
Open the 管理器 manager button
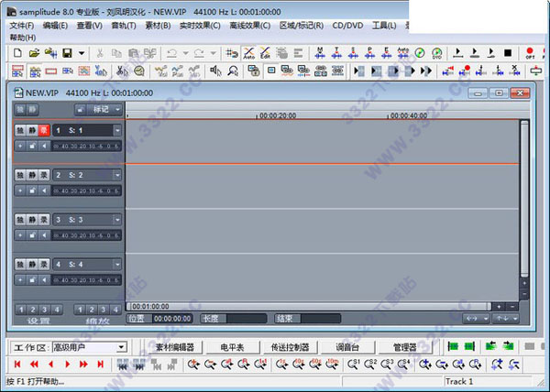click(x=405, y=347)
